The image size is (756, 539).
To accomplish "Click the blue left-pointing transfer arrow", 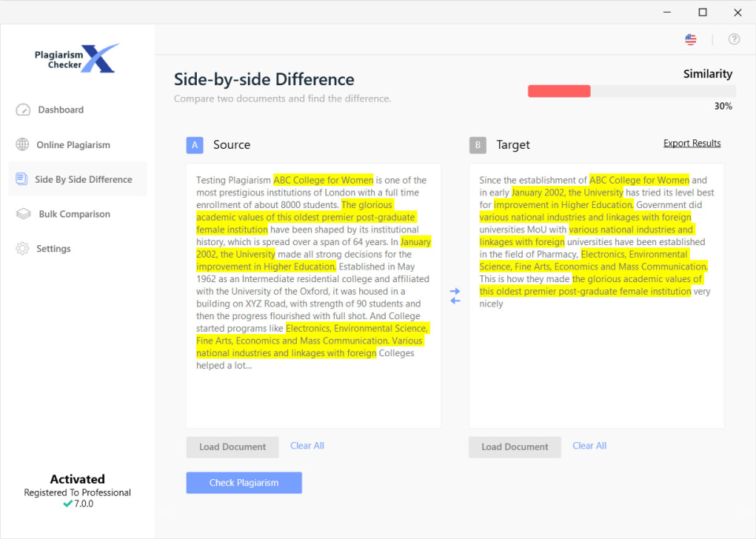I will [x=455, y=301].
